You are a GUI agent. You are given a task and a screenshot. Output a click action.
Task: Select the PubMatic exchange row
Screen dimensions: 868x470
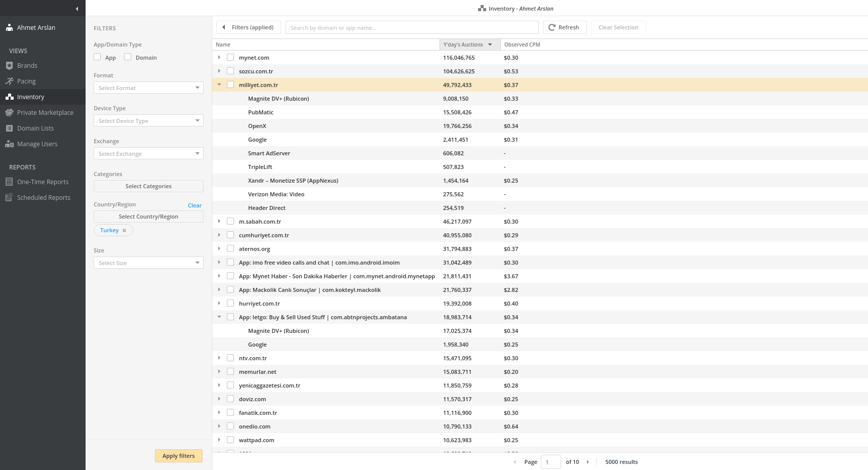click(x=540, y=112)
